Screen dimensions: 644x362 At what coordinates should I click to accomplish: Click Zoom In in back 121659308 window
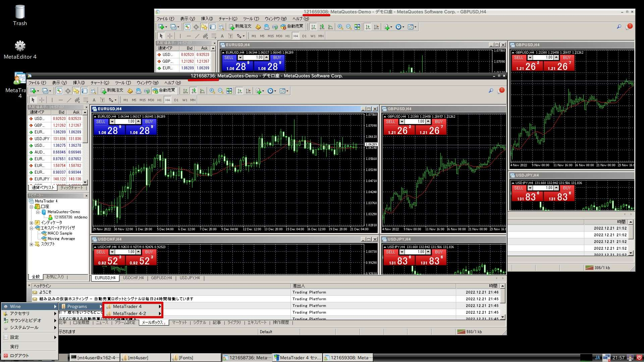pyautogui.click(x=340, y=27)
